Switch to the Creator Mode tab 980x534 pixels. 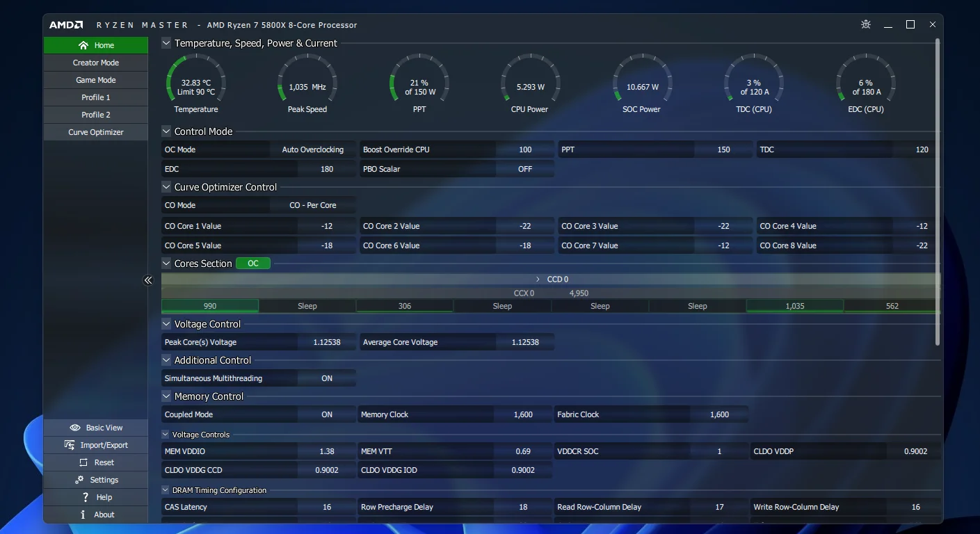click(x=96, y=63)
